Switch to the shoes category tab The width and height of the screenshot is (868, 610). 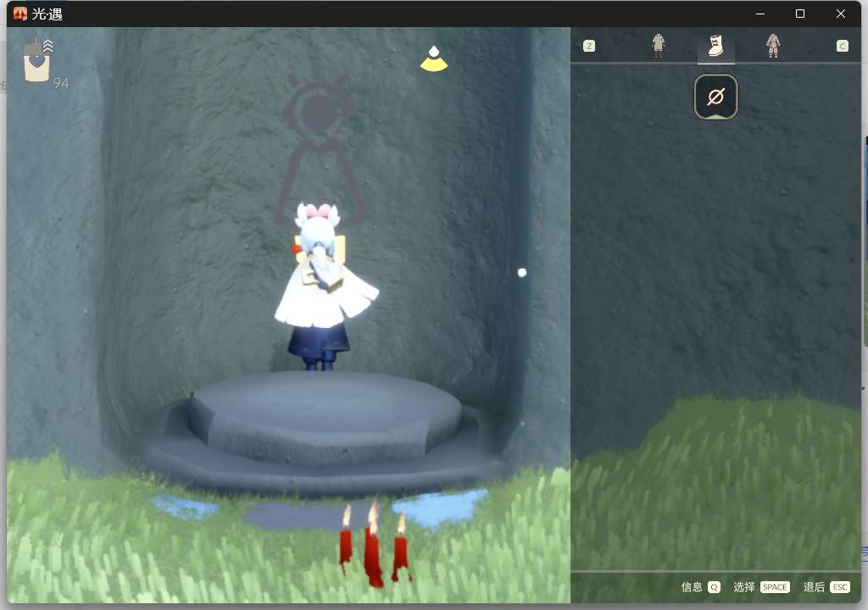click(x=715, y=46)
